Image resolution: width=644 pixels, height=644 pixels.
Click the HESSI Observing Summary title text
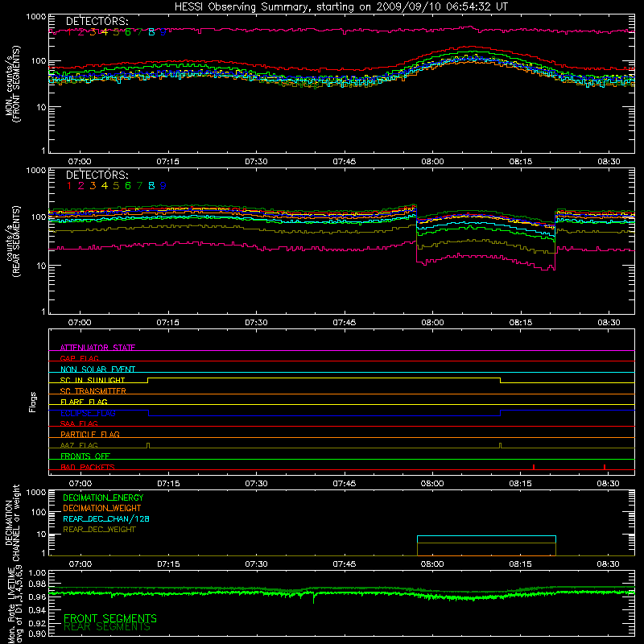pyautogui.click(x=341, y=7)
